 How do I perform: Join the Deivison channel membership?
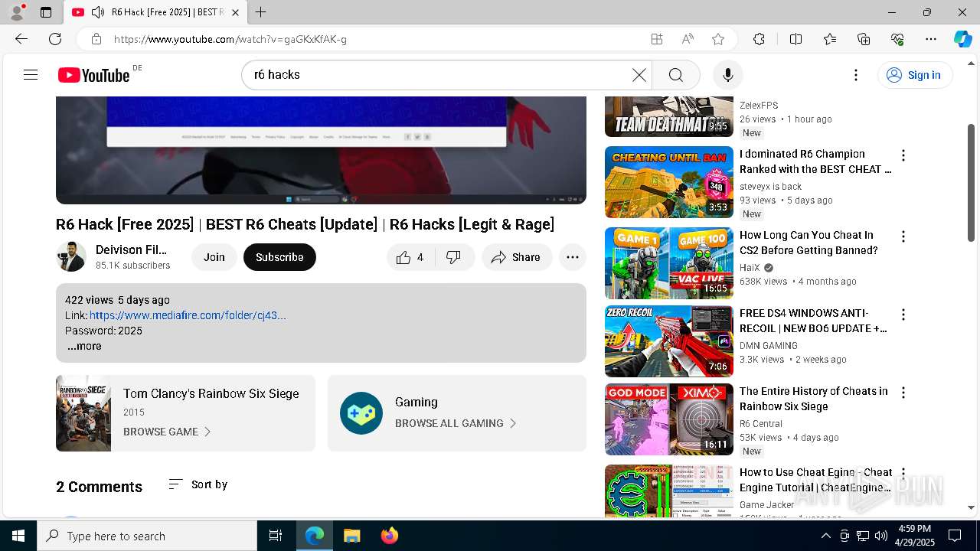[214, 257]
